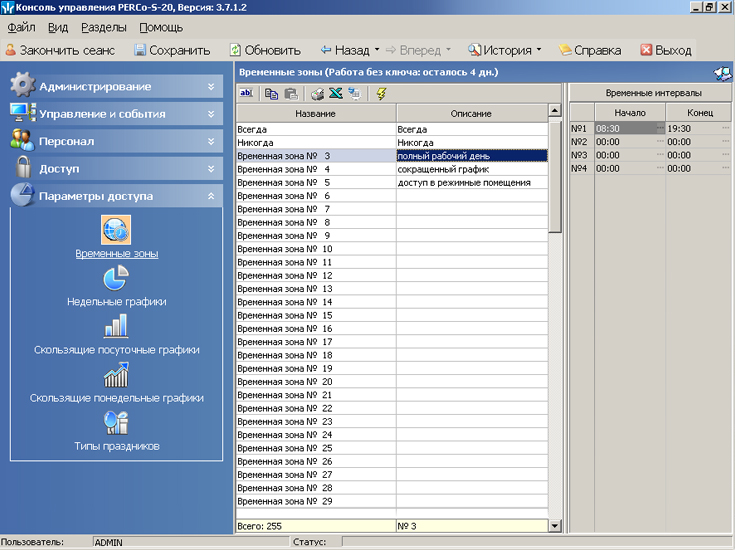Open ellipsis picker for №1 Начало 08:30
Image resolution: width=735 pixels, height=550 pixels.
[x=660, y=128]
